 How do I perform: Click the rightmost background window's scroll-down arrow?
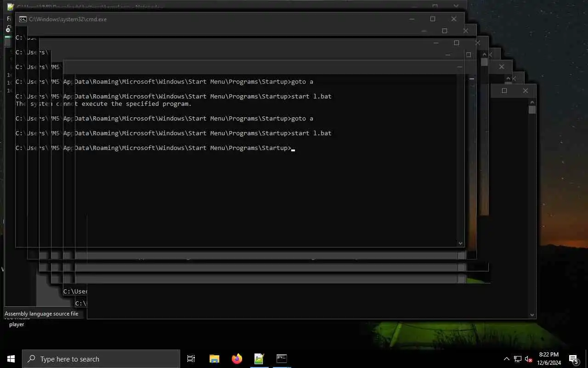click(x=532, y=315)
